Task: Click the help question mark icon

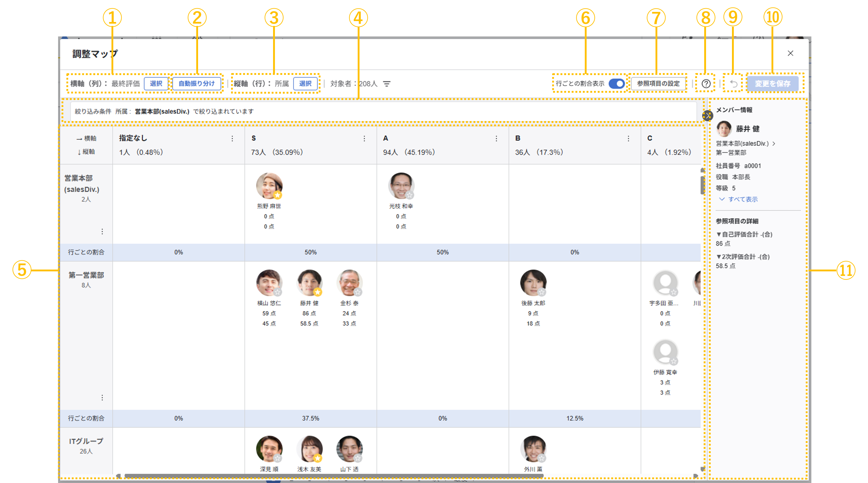Action: click(706, 84)
